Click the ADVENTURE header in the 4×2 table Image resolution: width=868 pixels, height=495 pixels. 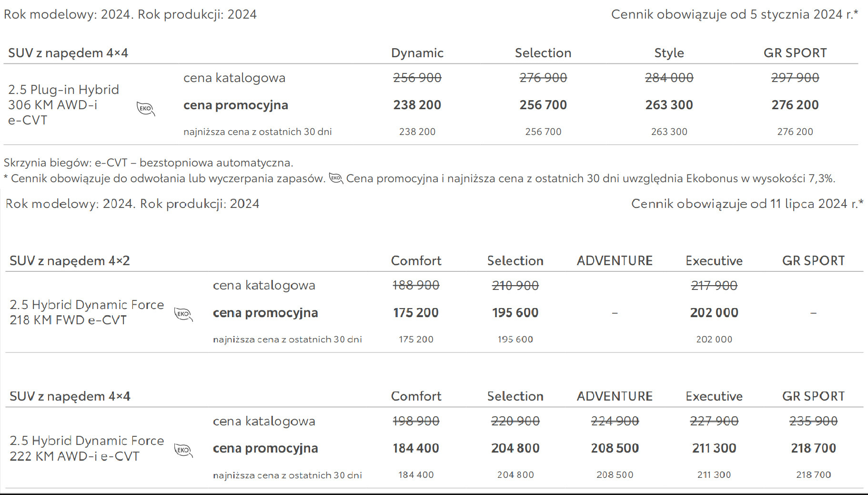coord(615,261)
